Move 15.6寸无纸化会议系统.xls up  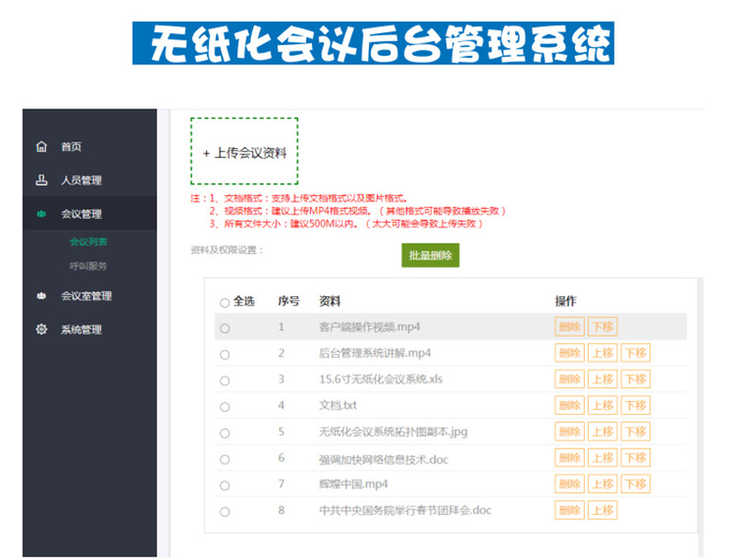tap(603, 380)
